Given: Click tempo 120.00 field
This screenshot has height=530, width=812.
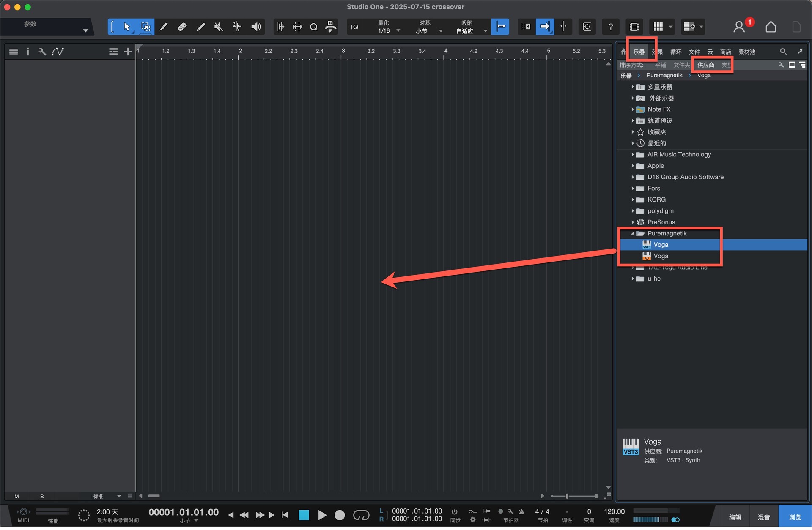Looking at the screenshot, I should [614, 512].
